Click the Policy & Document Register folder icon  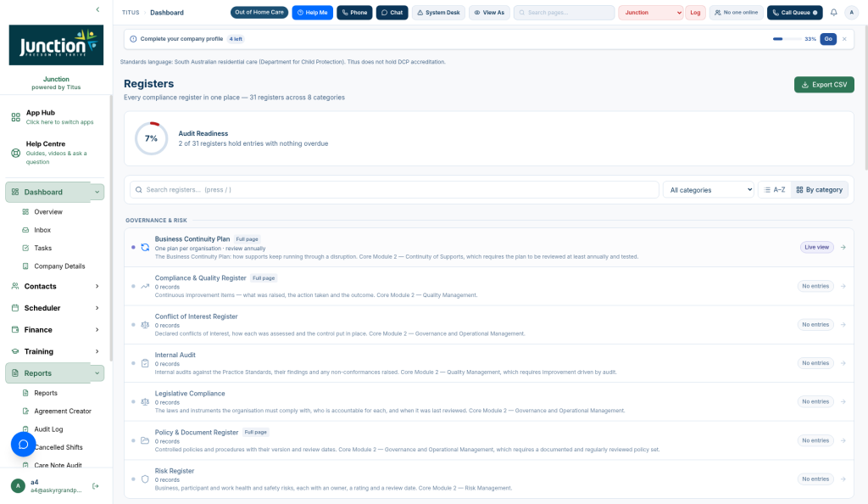145,441
